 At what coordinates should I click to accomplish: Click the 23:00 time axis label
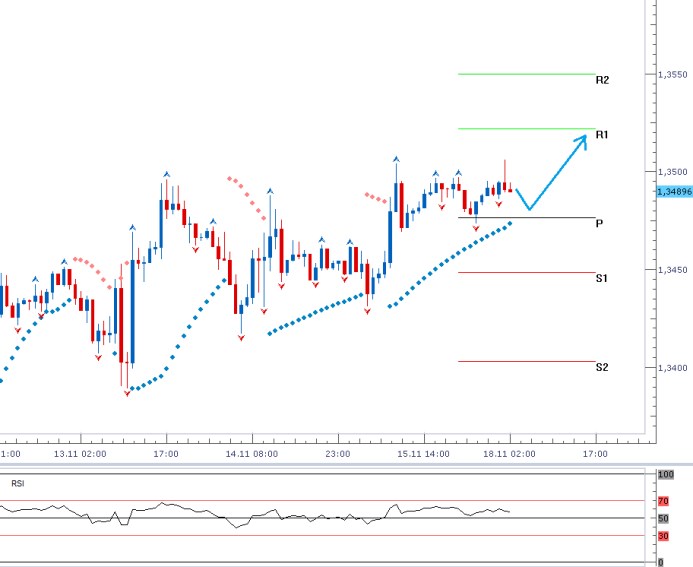coord(338,454)
